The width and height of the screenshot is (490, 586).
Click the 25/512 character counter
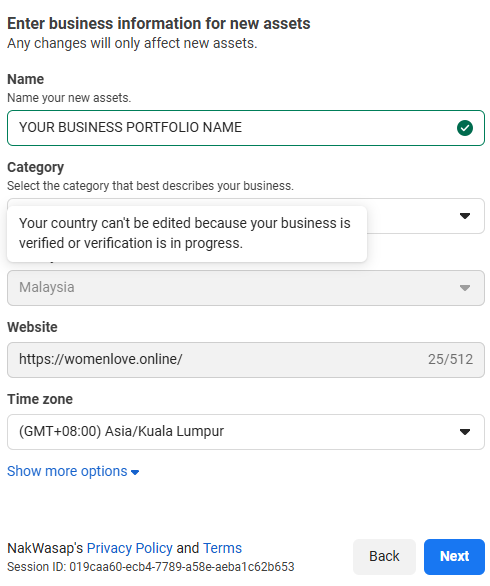450,360
